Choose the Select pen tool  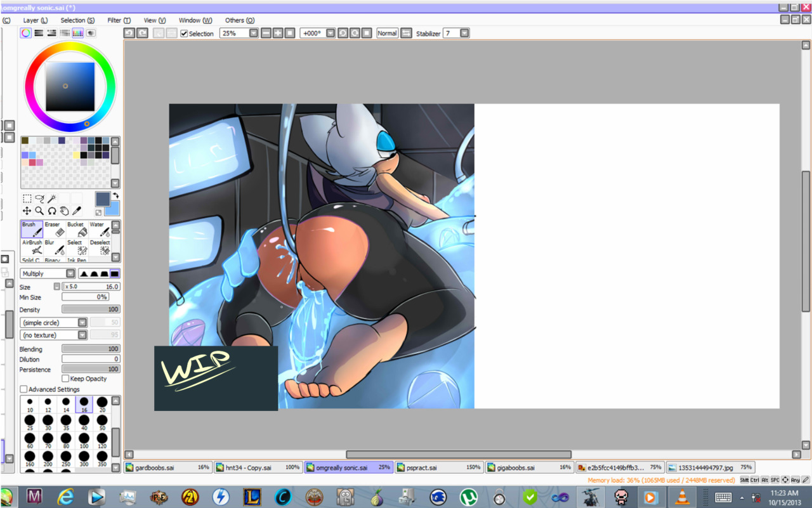(77, 247)
